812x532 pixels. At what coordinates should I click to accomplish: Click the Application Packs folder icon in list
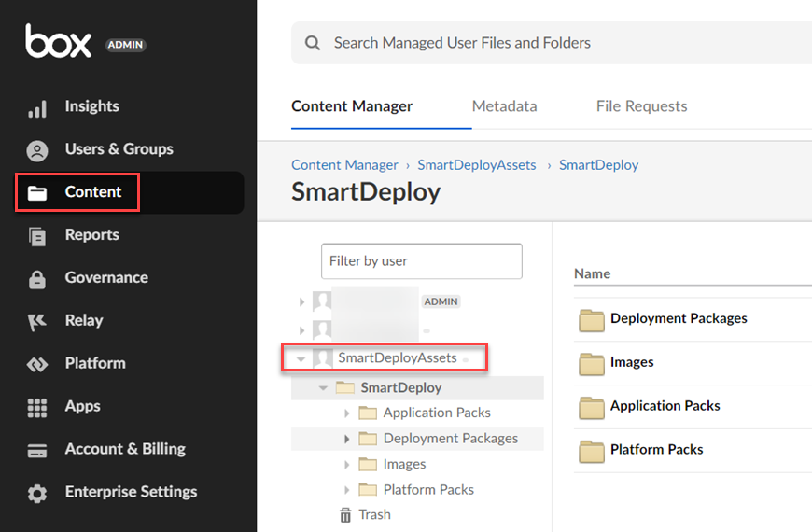pyautogui.click(x=592, y=408)
